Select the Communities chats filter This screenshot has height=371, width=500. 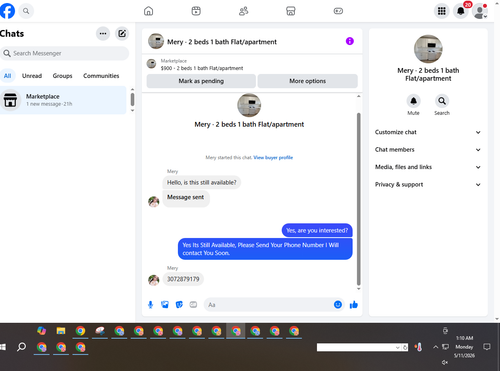pos(101,76)
